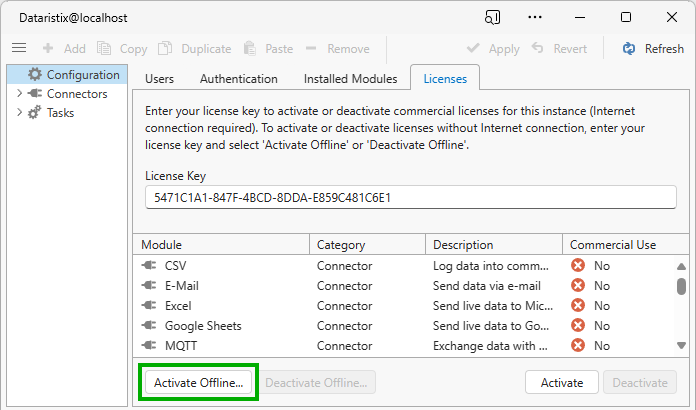Image resolution: width=696 pixels, height=410 pixels.
Task: Click into the License Key field
Action: (x=410, y=198)
